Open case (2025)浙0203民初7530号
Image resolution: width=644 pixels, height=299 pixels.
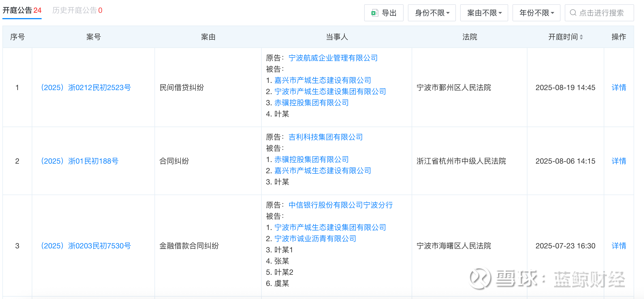86,246
